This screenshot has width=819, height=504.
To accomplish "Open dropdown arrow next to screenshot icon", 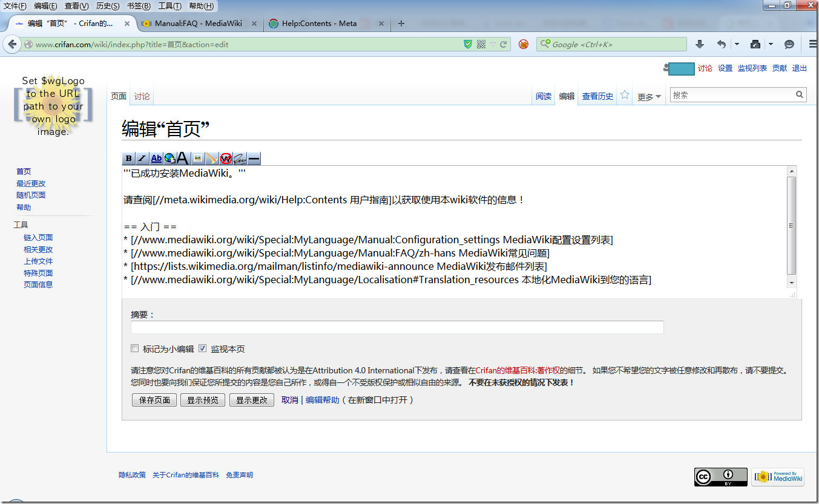I will 771,44.
